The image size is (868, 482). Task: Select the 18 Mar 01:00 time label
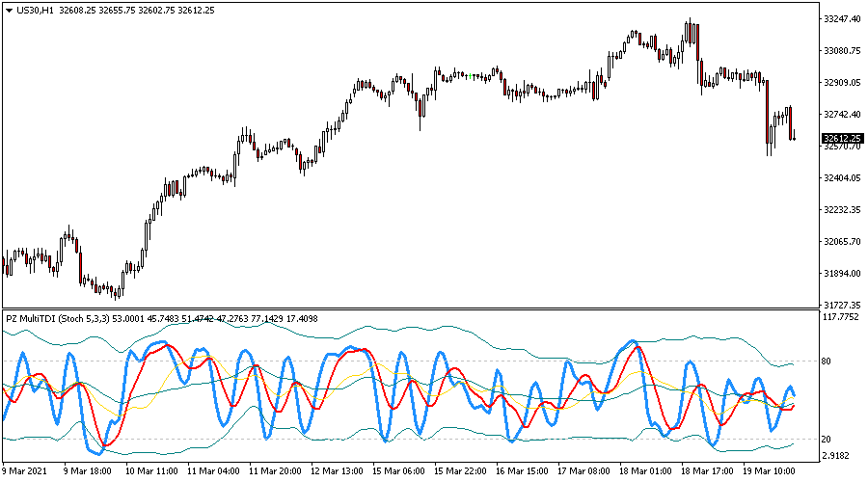645,472
